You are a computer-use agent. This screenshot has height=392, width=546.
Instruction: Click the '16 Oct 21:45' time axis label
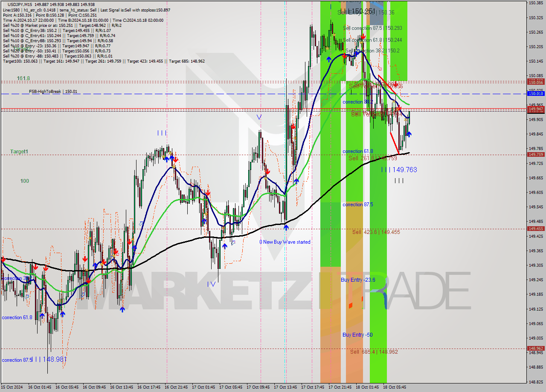[x=176, y=387]
